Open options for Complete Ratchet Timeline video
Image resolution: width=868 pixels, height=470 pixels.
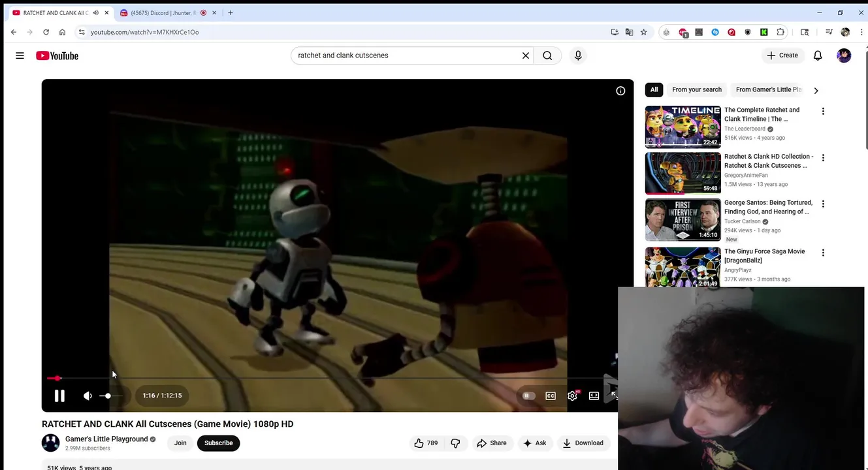click(x=823, y=111)
